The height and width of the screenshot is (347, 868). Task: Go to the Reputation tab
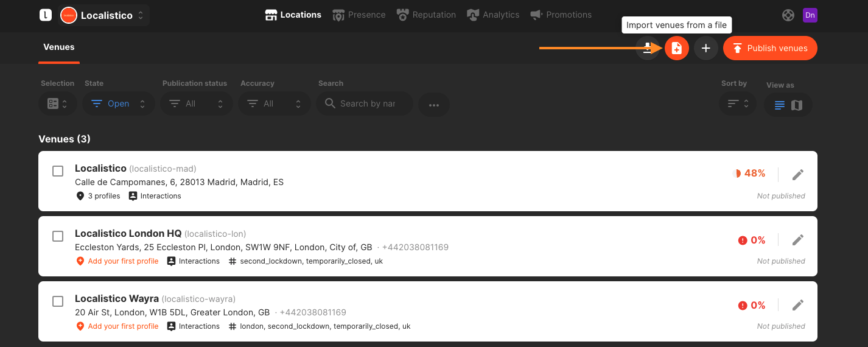426,15
